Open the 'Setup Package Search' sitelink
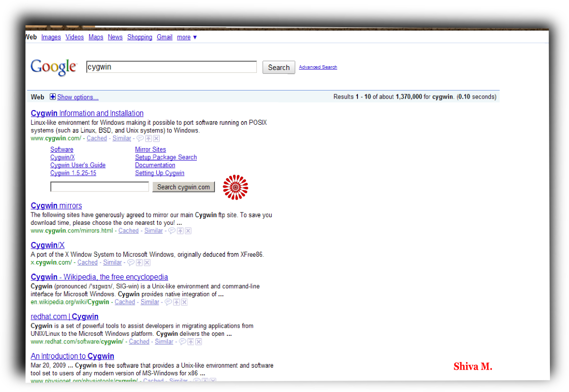 (x=166, y=157)
